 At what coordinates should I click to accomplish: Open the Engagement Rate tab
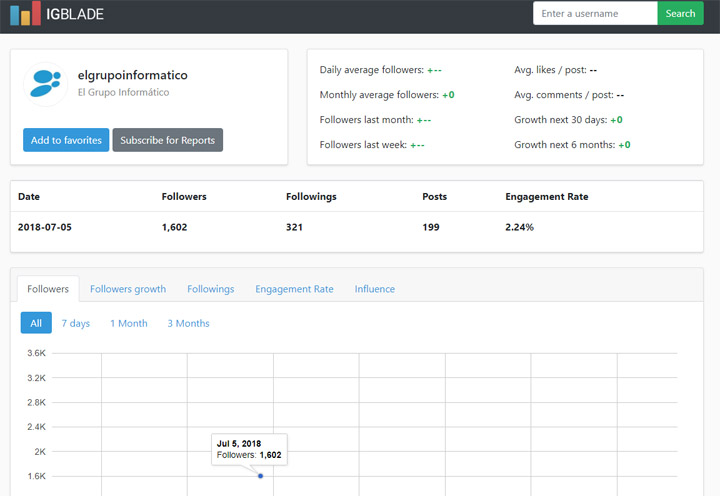294,289
